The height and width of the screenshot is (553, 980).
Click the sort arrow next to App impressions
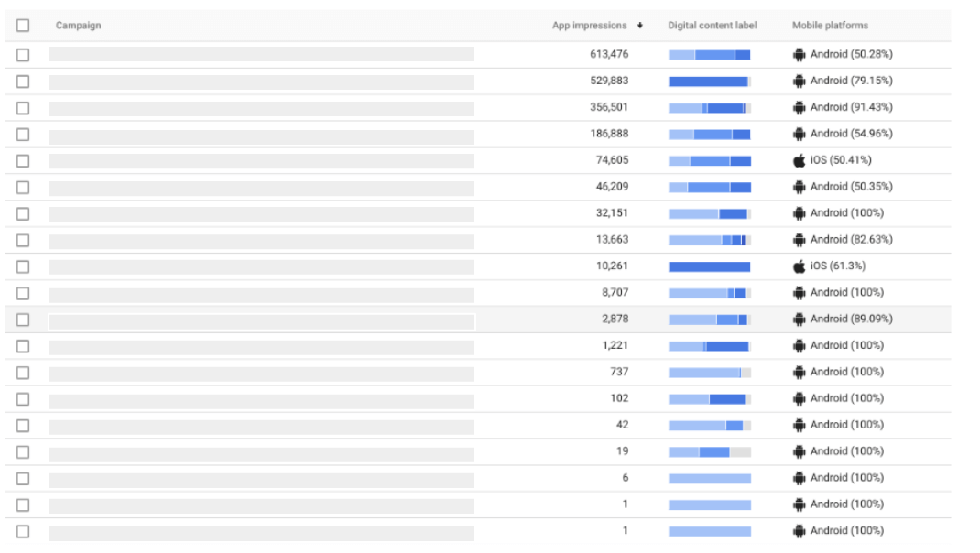[x=639, y=26]
